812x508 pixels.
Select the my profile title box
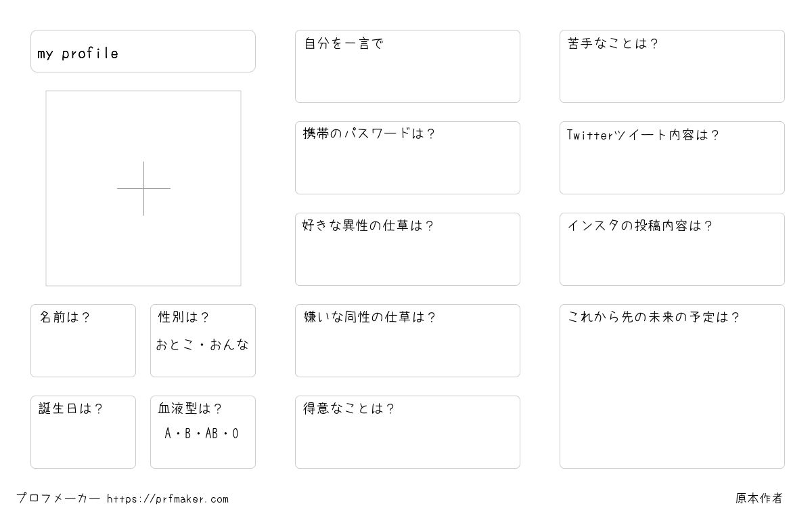(143, 51)
